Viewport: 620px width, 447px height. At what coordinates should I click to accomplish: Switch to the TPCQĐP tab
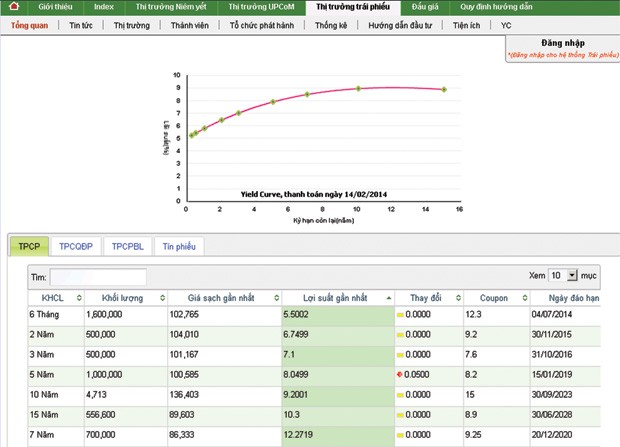tap(76, 245)
